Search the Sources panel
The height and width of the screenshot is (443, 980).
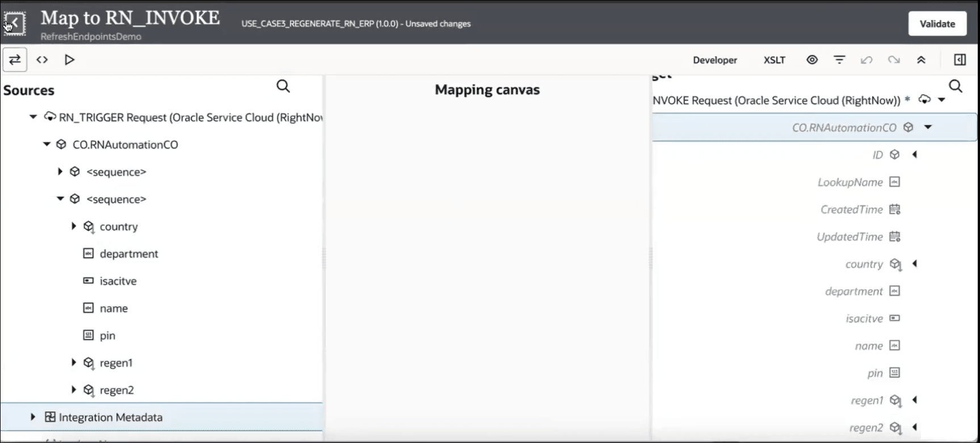tap(283, 86)
